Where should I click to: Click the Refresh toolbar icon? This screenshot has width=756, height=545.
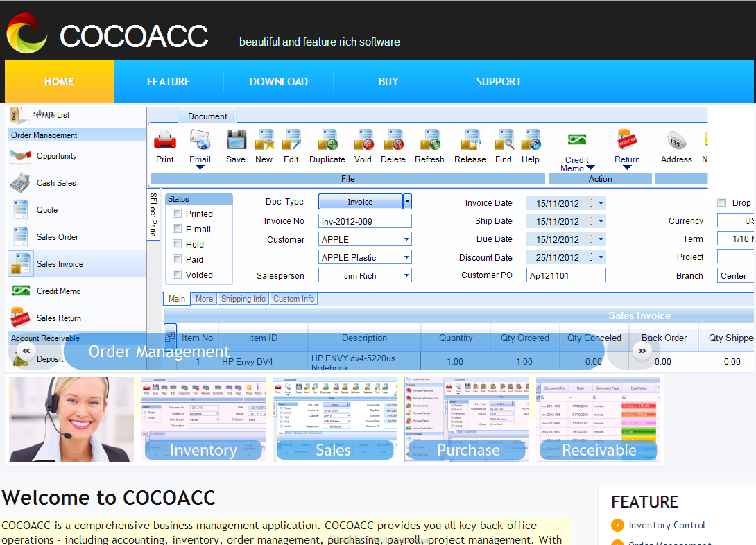(430, 140)
